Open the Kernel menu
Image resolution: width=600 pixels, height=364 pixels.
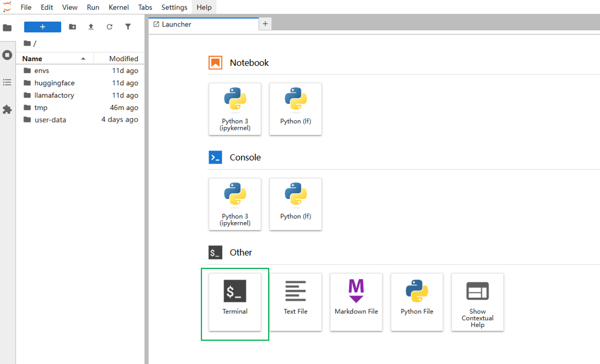point(118,7)
